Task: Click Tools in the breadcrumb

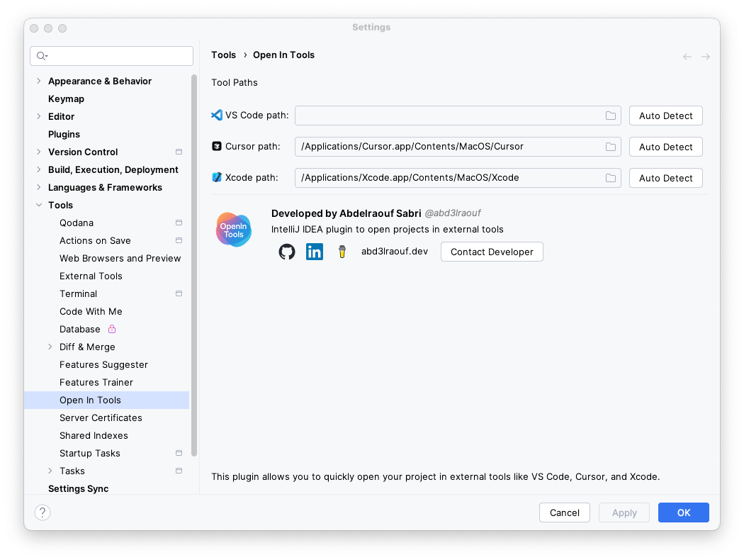Action: pyautogui.click(x=223, y=55)
